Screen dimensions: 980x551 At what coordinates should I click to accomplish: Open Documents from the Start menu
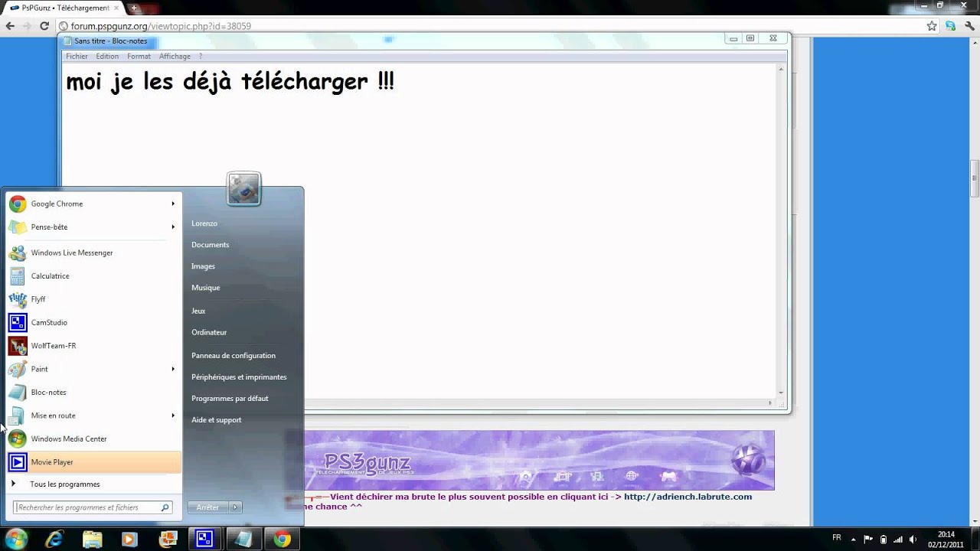(x=211, y=245)
